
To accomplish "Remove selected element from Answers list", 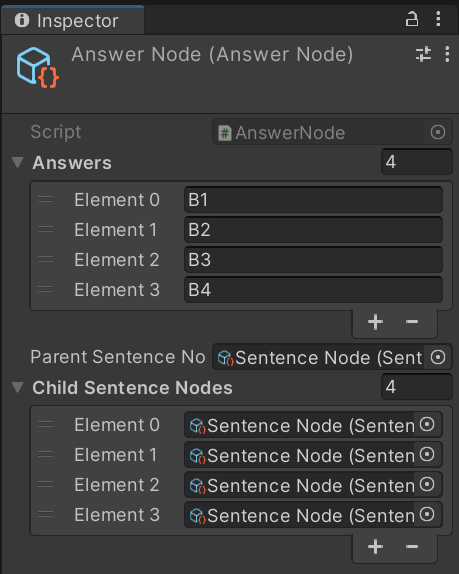I will click(412, 322).
